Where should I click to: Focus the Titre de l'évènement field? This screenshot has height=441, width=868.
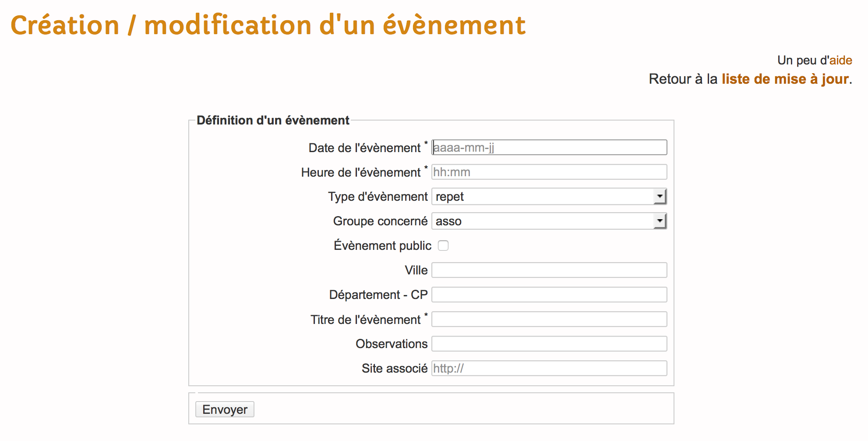click(549, 319)
